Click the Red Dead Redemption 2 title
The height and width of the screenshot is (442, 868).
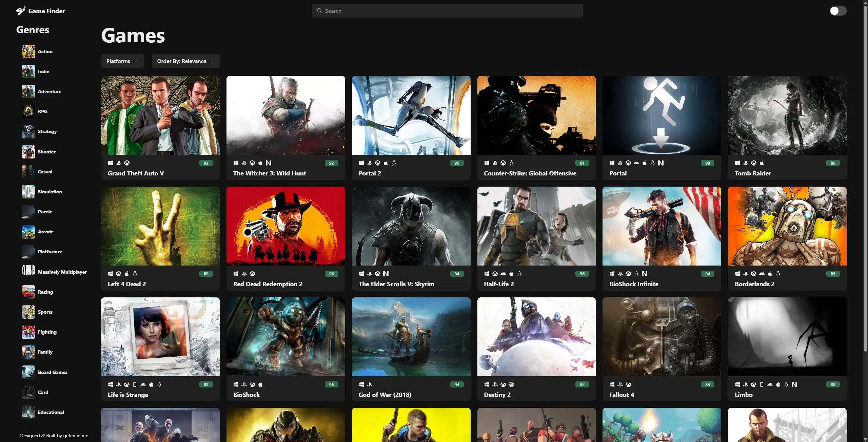[x=268, y=284]
